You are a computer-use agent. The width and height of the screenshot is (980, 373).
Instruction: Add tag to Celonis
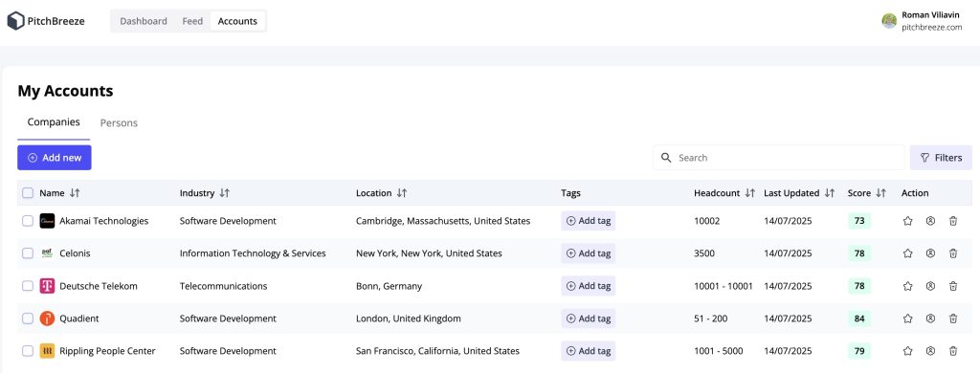click(x=589, y=253)
